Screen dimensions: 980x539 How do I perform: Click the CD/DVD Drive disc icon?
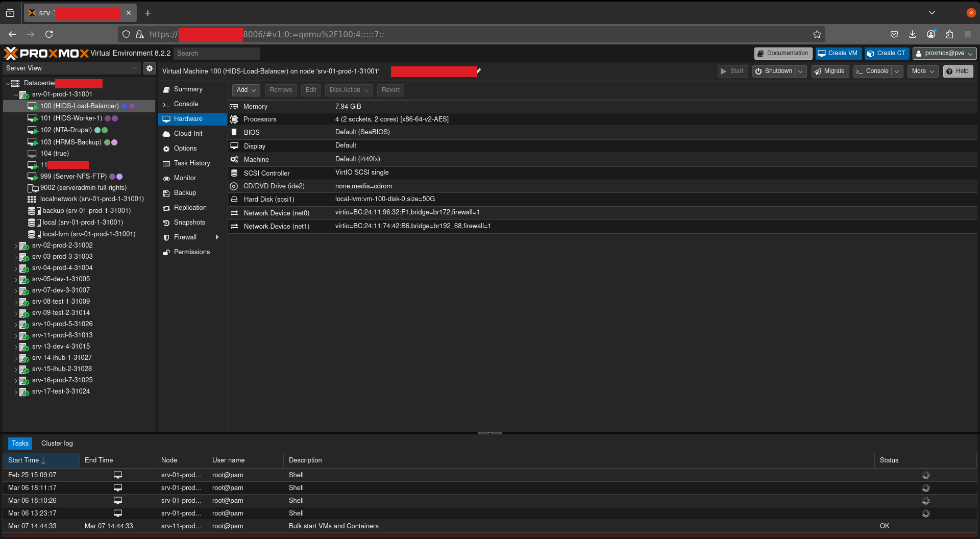click(234, 186)
